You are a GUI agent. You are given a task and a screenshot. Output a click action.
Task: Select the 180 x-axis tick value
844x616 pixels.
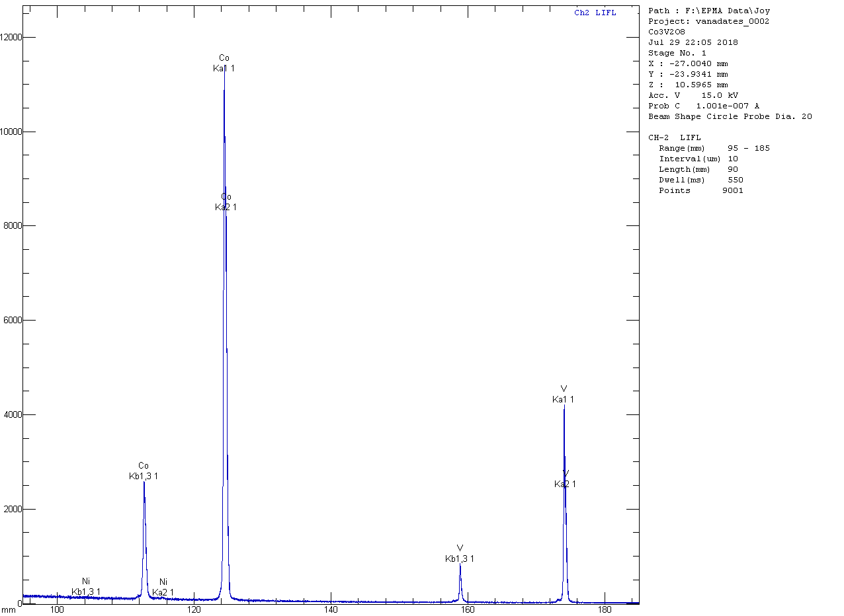(x=605, y=609)
